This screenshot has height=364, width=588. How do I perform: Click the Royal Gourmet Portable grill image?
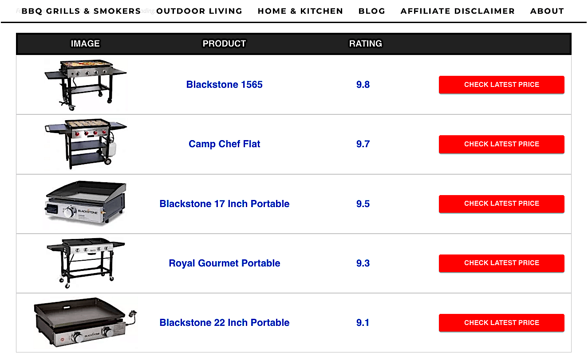(85, 263)
